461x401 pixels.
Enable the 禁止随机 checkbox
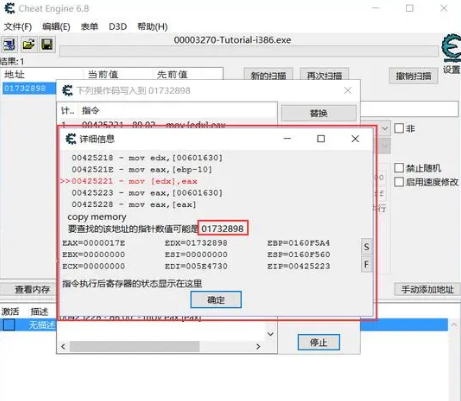click(399, 168)
